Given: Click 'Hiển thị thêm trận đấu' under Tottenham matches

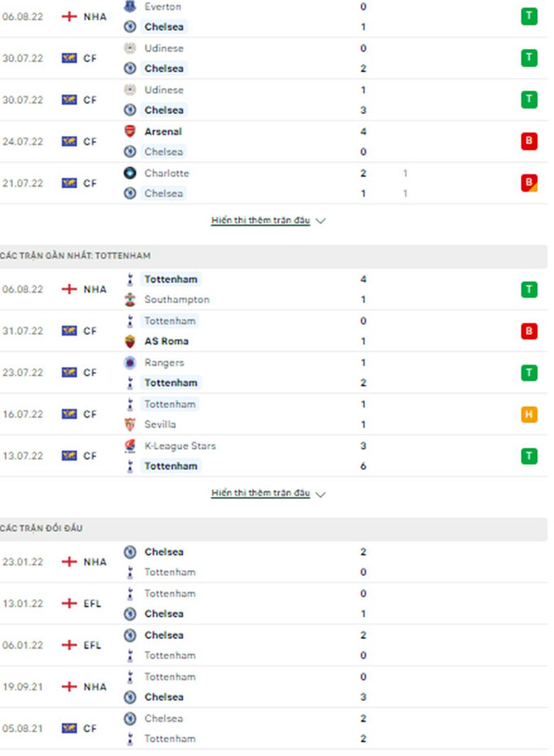Looking at the screenshot, I should click(x=261, y=493).
